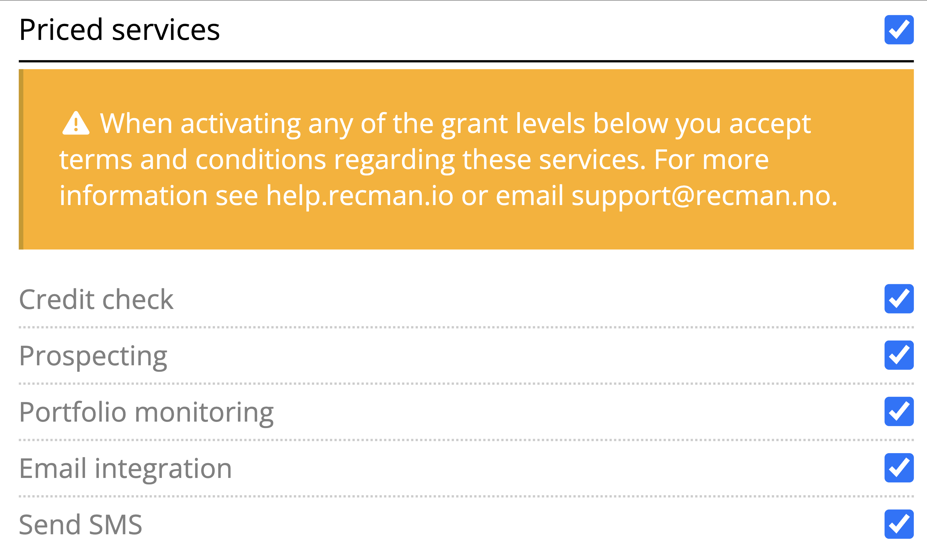927x560 pixels.
Task: Select the Email integration label
Action: click(125, 469)
